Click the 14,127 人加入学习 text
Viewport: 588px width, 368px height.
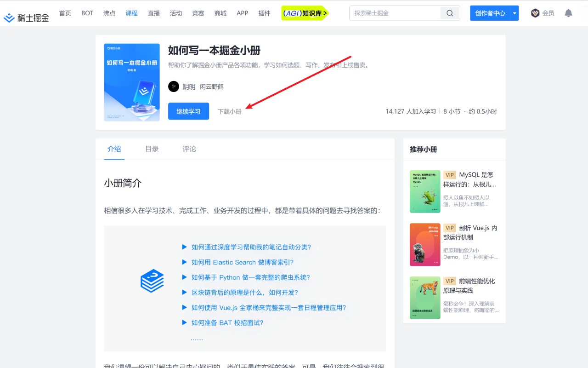(x=411, y=111)
